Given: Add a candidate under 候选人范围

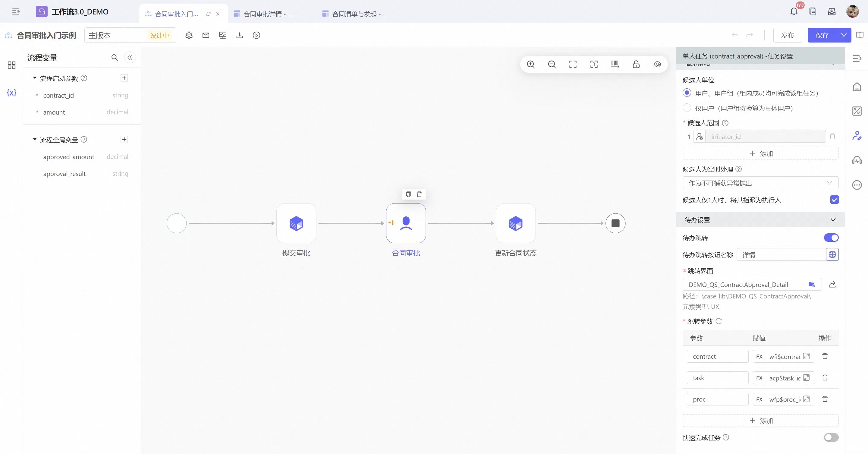Looking at the screenshot, I should 760,154.
